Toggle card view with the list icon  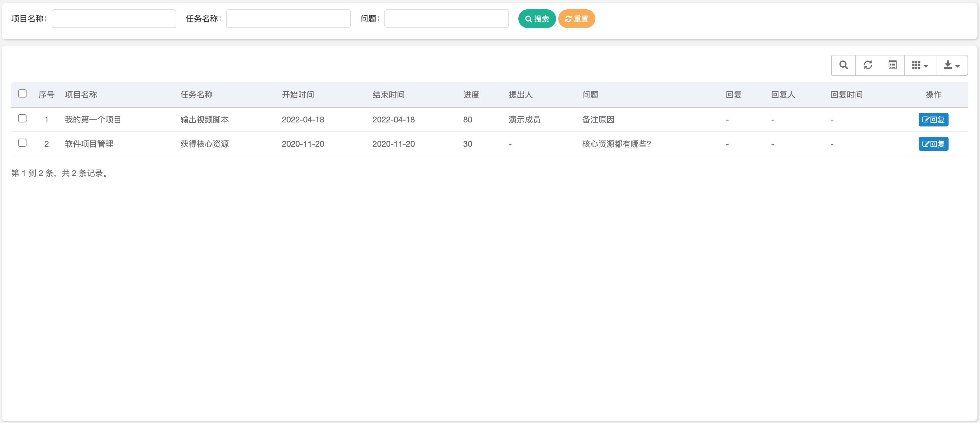click(892, 65)
